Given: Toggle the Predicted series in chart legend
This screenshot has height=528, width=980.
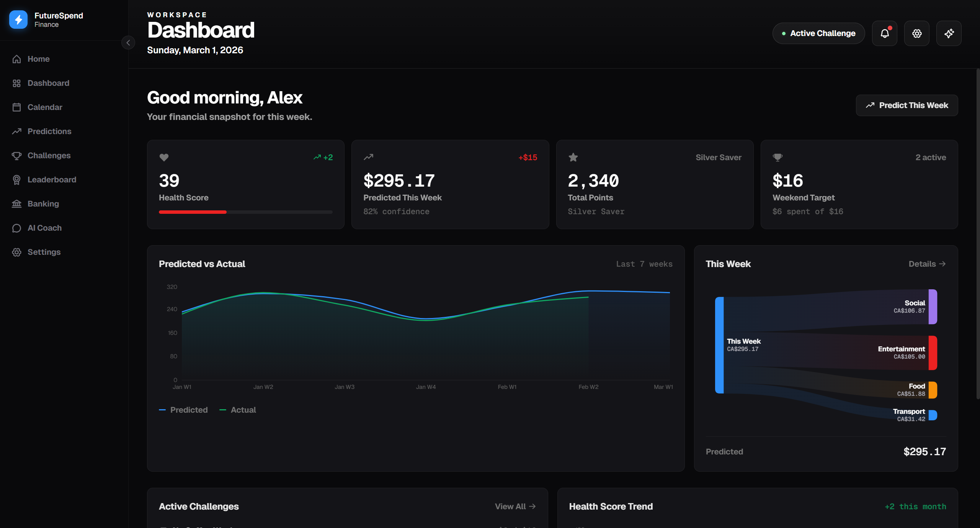Looking at the screenshot, I should click(x=184, y=410).
